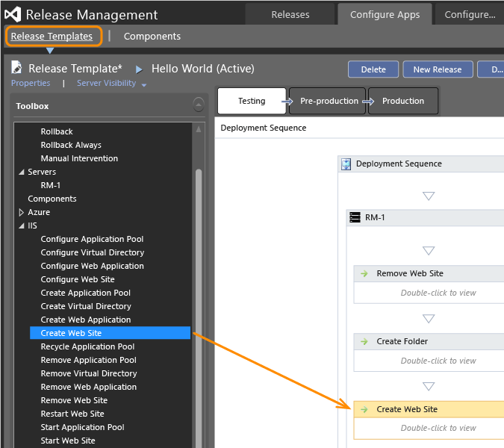504x448 pixels.
Task: Click the Remove Web Site activity title
Action: (410, 273)
